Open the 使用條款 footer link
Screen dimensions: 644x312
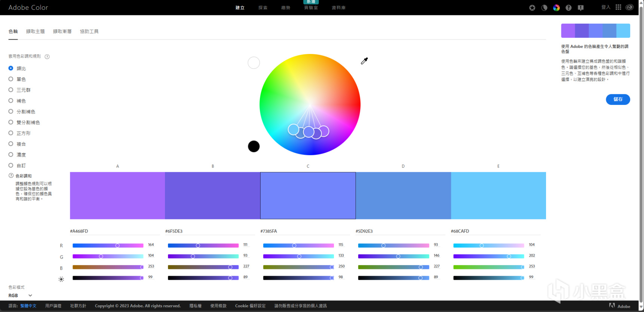[218, 306]
